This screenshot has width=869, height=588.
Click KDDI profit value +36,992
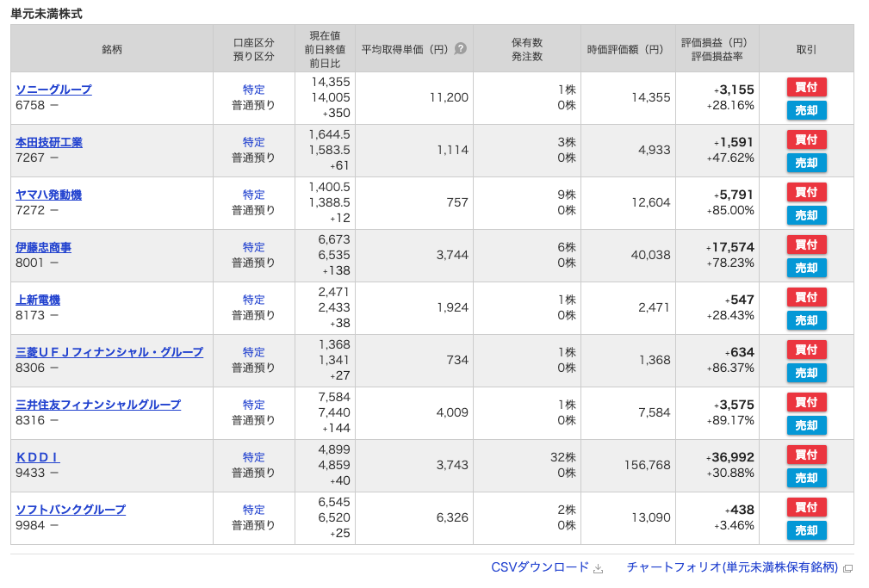[729, 457]
